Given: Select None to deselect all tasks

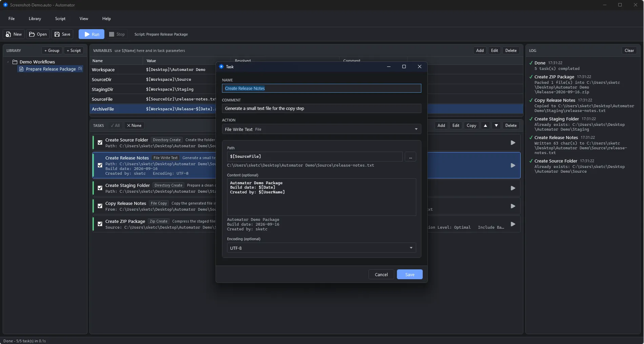Looking at the screenshot, I should [134, 126].
